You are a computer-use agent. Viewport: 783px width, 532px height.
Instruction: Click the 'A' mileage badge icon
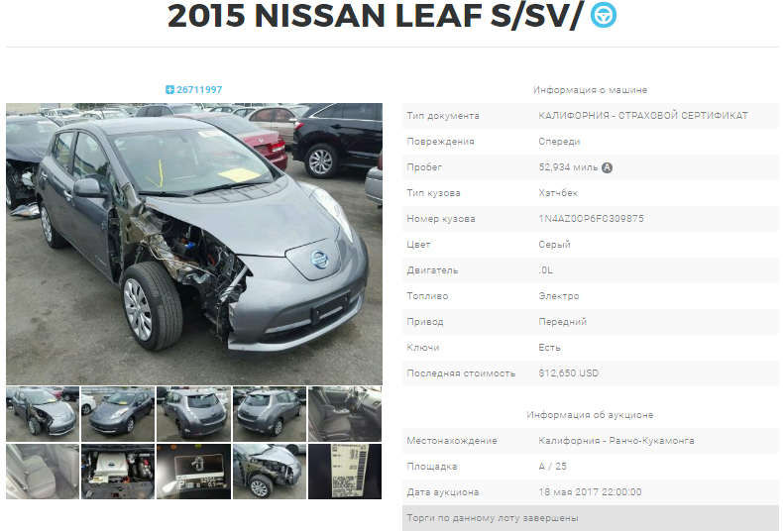(x=607, y=167)
